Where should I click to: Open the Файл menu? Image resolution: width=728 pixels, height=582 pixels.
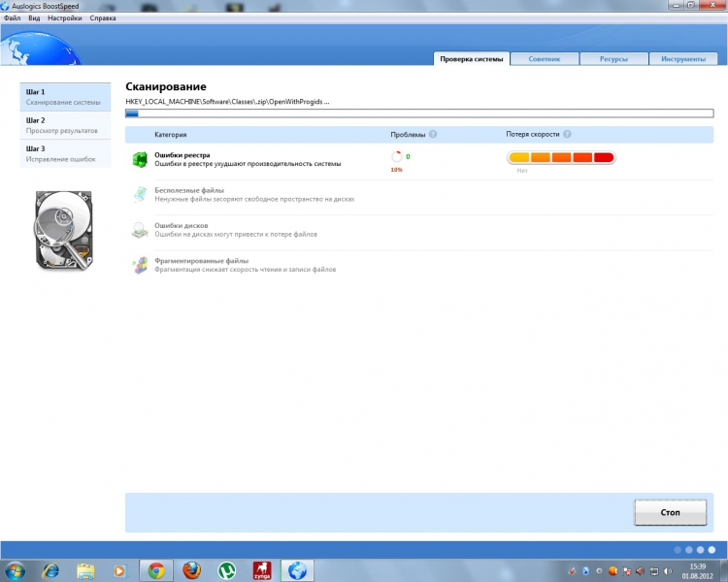pyautogui.click(x=13, y=18)
